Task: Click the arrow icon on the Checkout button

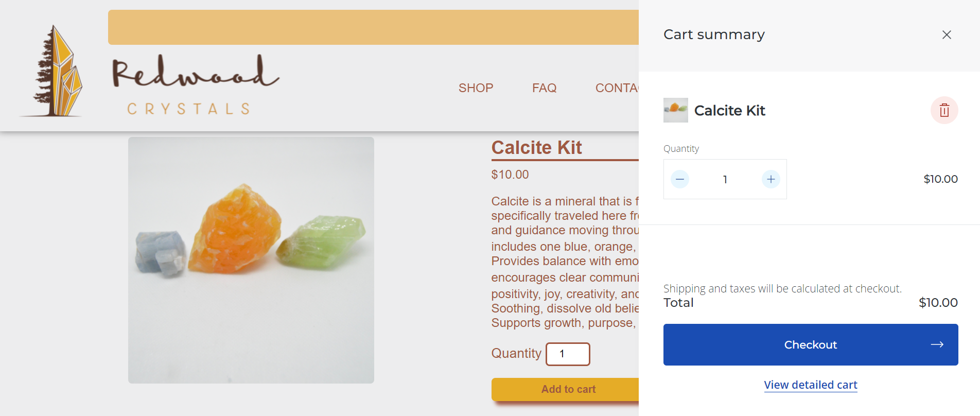Action: tap(937, 344)
